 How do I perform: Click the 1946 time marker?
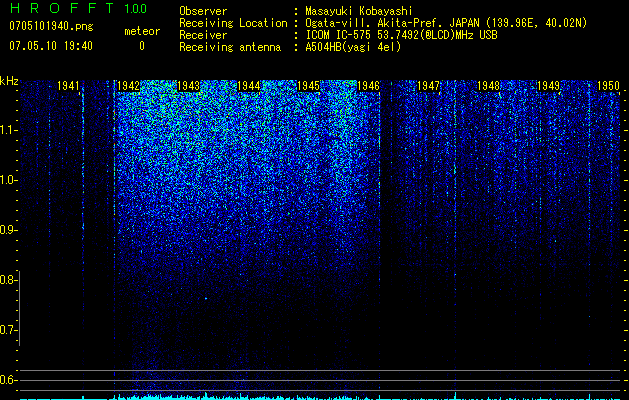click(369, 86)
